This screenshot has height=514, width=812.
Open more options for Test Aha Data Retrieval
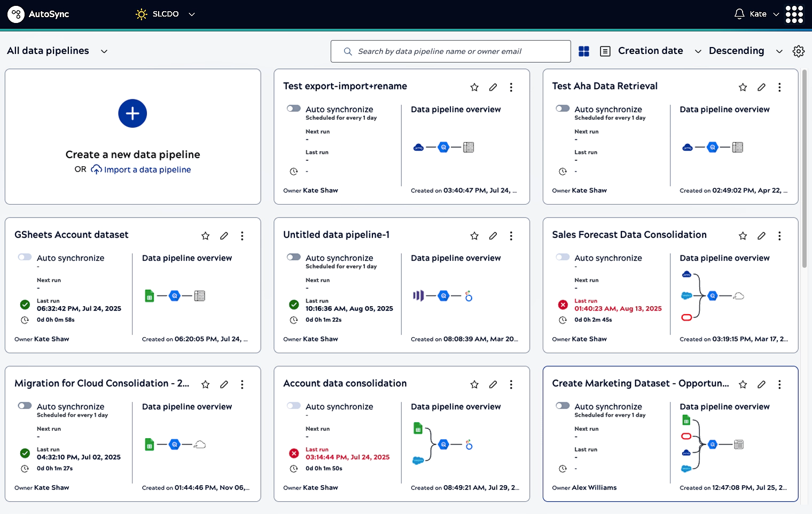point(779,87)
